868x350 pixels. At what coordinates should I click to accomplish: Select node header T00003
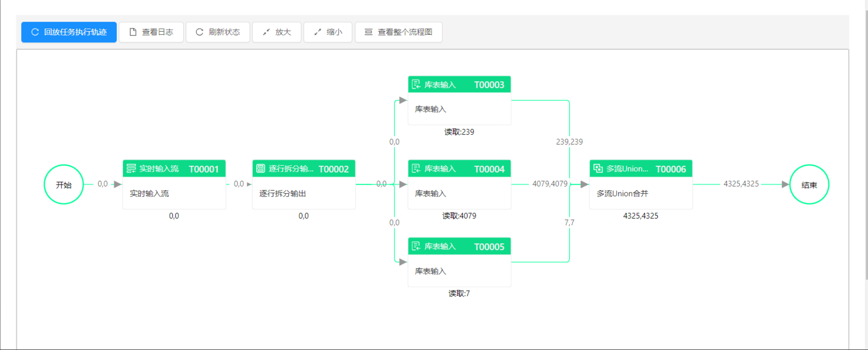tap(459, 84)
